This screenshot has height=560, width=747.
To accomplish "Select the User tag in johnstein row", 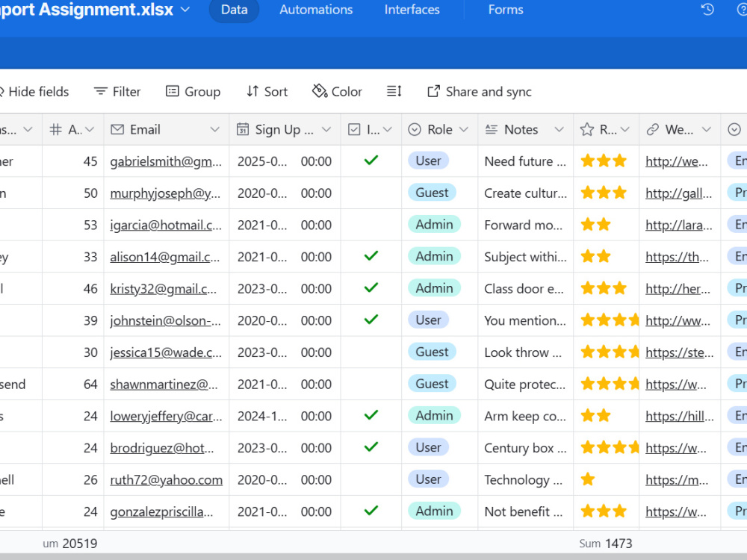I will point(428,320).
